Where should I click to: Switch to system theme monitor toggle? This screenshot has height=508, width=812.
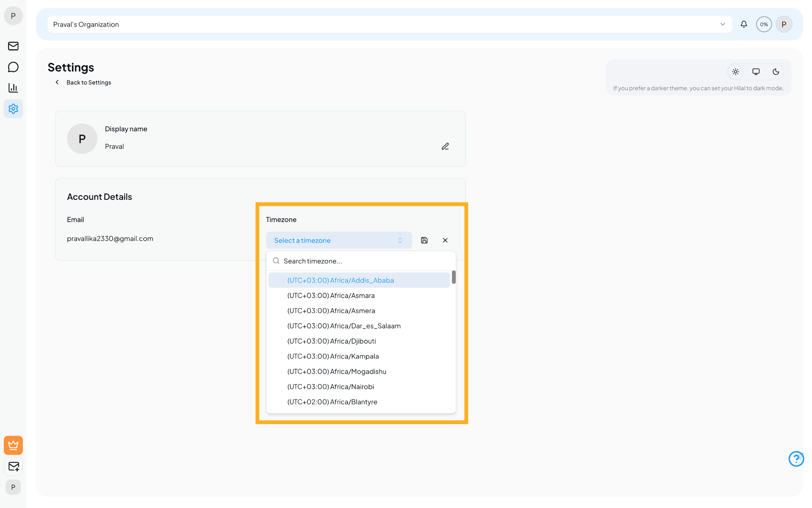756,71
